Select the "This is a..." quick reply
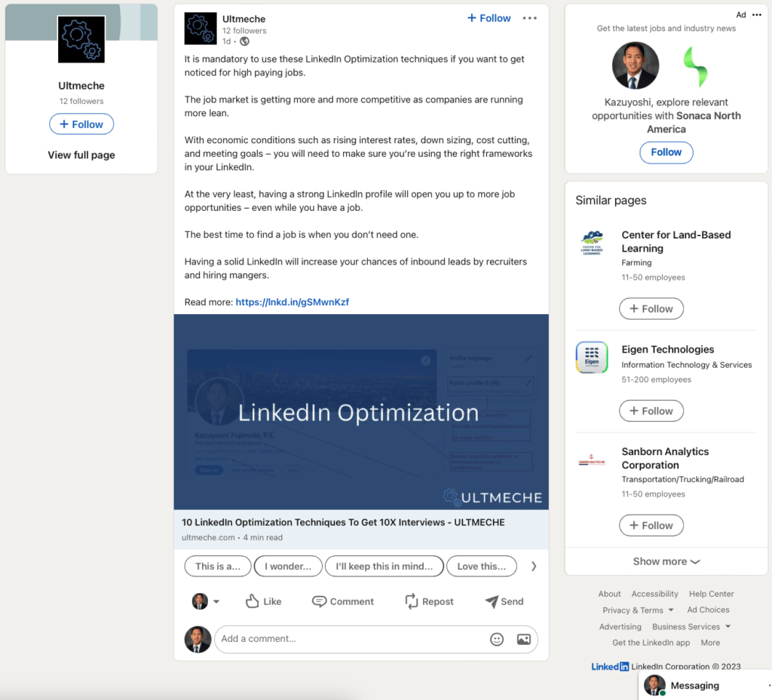 [x=218, y=566]
